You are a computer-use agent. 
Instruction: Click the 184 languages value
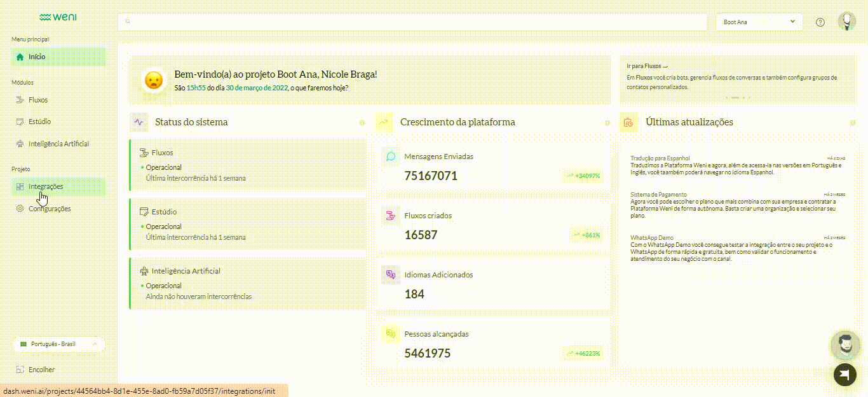click(414, 294)
